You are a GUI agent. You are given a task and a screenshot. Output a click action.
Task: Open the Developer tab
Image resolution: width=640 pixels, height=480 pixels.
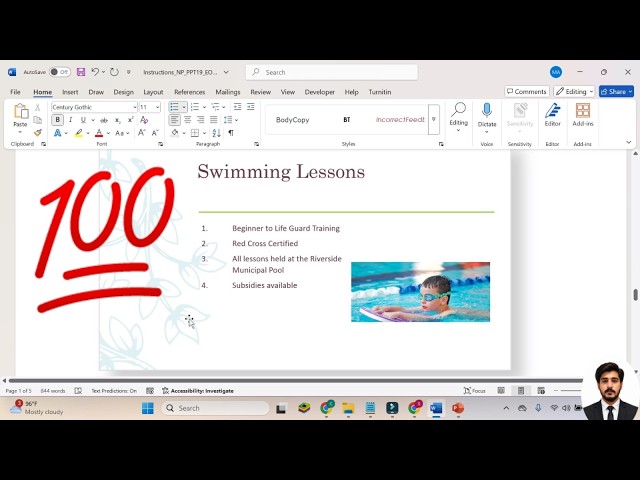[320, 92]
